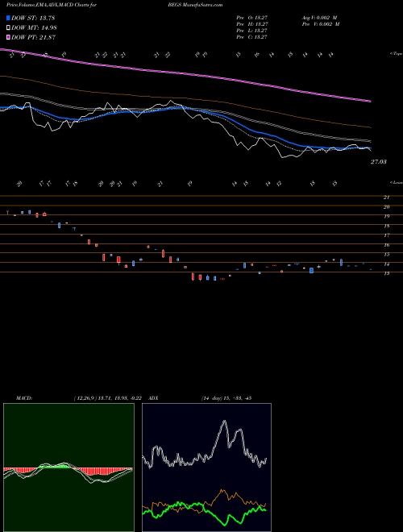Click the 'Pre L: 13.27' value
This screenshot has height=532, width=403.
pyautogui.click(x=253, y=31)
